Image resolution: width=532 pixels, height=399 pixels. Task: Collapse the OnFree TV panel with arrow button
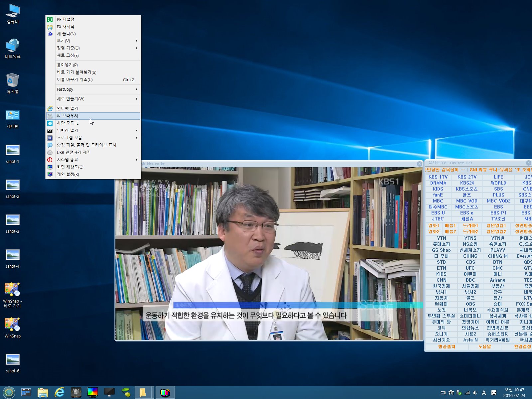point(528,163)
